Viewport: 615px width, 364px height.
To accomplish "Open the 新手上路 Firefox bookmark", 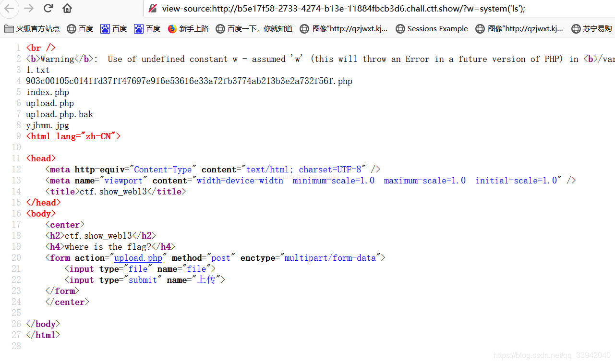I will click(x=188, y=29).
